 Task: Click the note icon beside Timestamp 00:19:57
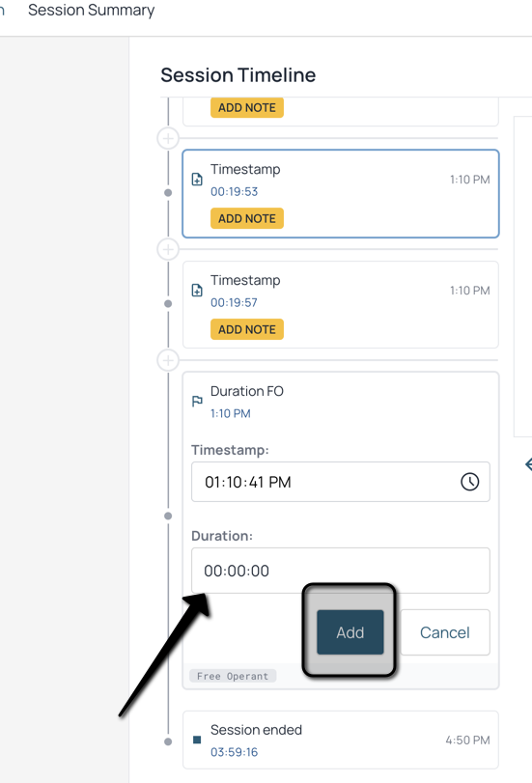pos(197,291)
